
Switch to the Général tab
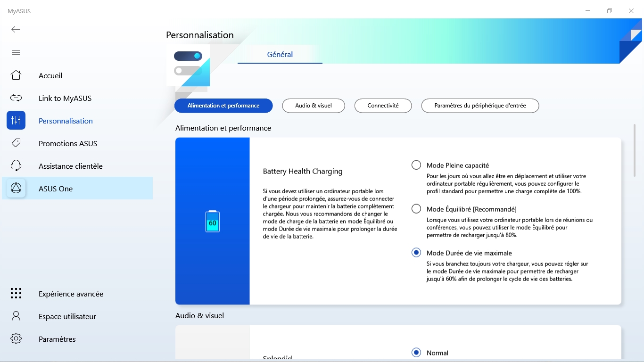[x=280, y=54]
